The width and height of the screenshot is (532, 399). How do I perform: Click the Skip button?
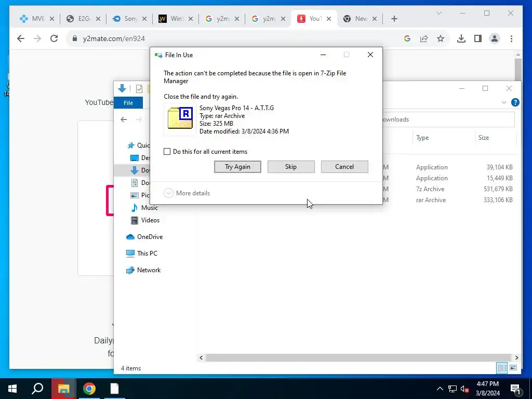[x=291, y=167]
